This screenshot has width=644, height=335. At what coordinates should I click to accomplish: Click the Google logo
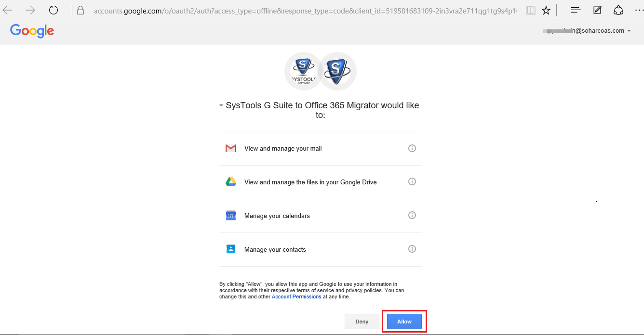[32, 31]
